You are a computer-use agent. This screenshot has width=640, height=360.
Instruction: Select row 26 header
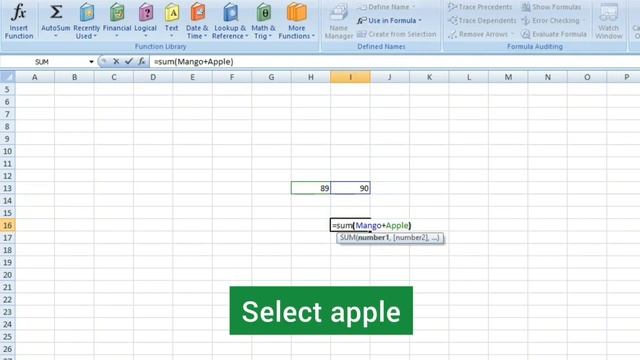coord(7,349)
